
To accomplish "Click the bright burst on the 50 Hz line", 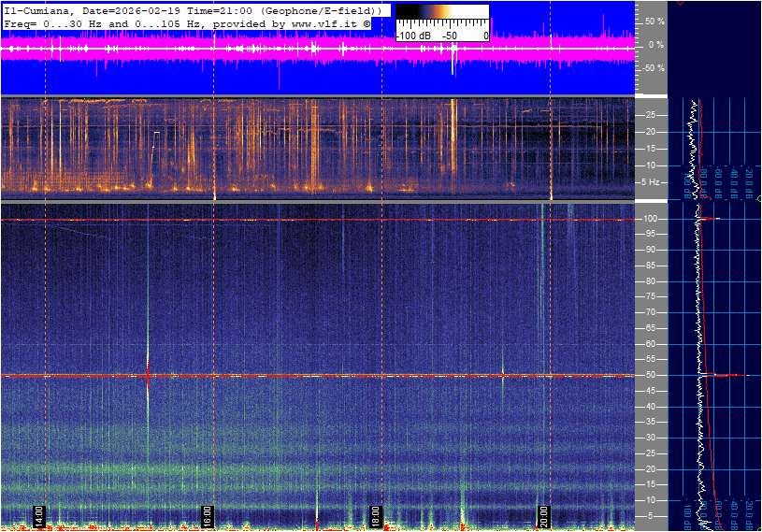I will (148, 375).
